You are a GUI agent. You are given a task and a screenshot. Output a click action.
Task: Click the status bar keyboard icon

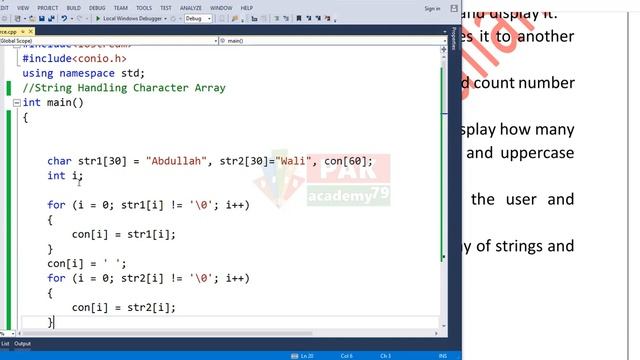coord(295,356)
